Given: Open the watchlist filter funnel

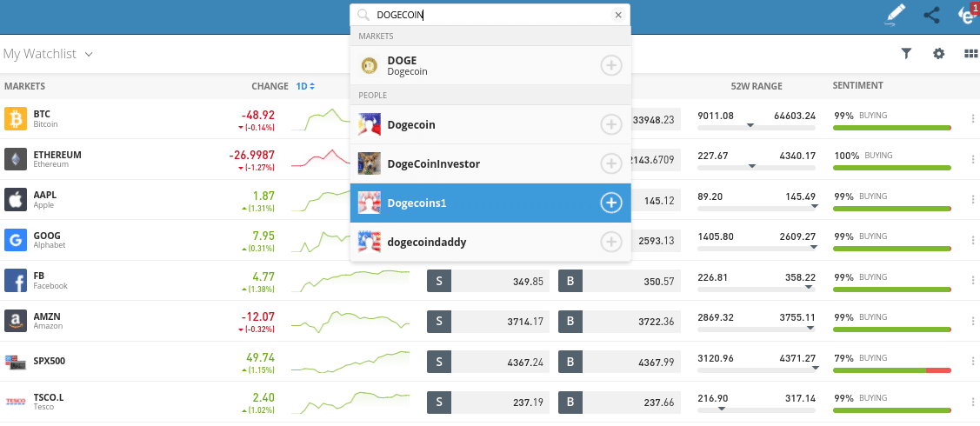Looking at the screenshot, I should [x=906, y=54].
